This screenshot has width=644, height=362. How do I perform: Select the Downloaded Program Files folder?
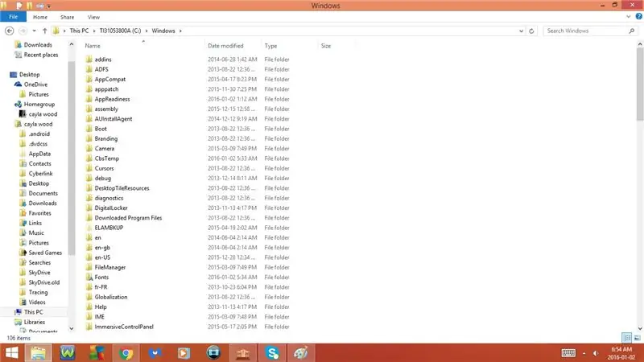pos(128,218)
